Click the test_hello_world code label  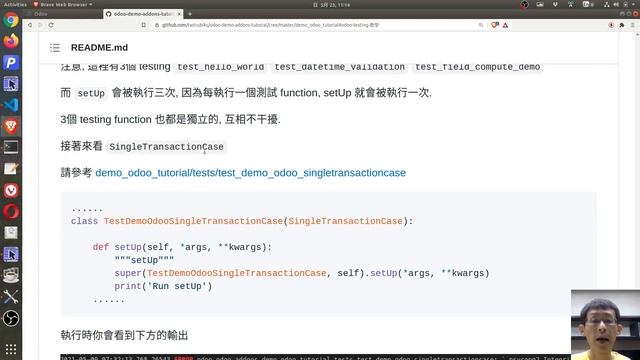221,67
